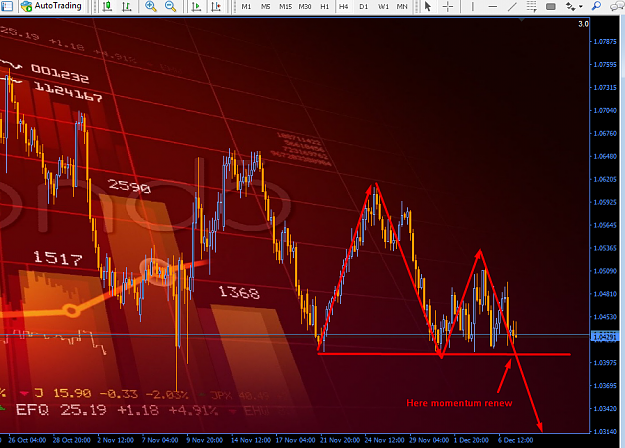
Task: Click the 3.0 label at chart corner
Action: pyautogui.click(x=583, y=24)
